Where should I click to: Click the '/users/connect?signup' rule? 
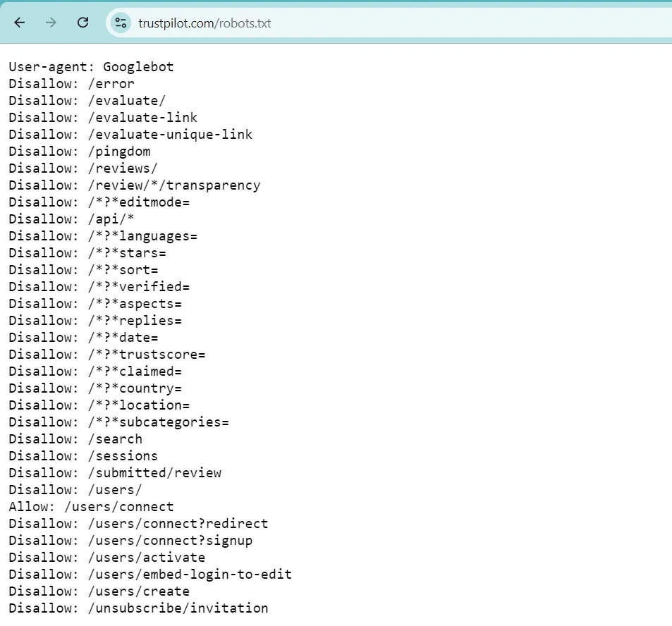click(170, 541)
